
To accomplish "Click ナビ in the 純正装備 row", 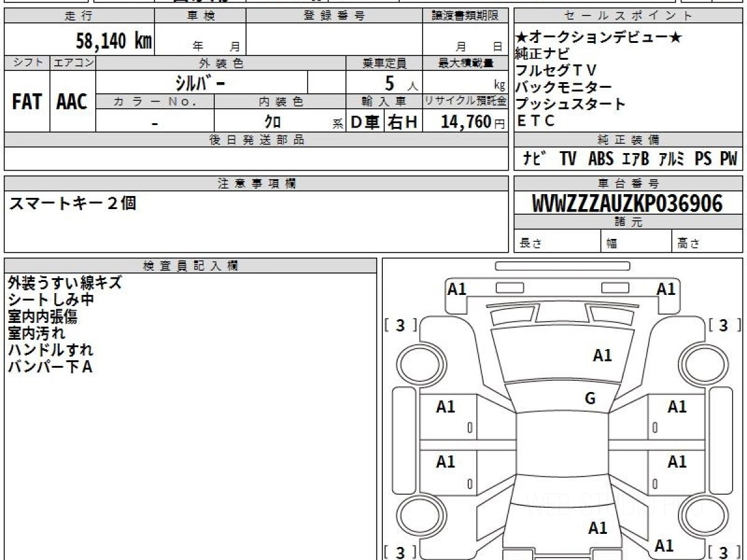I will [x=535, y=159].
